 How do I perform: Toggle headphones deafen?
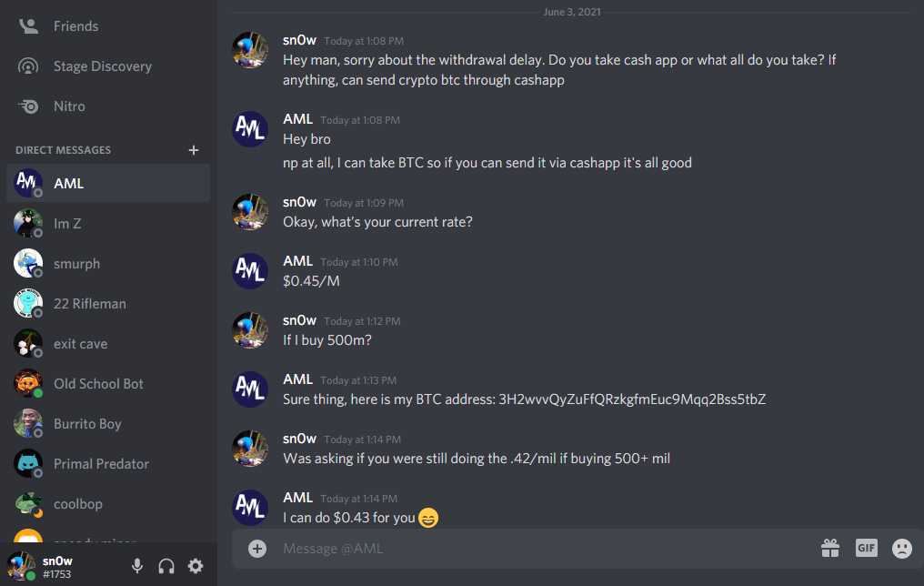tap(166, 566)
